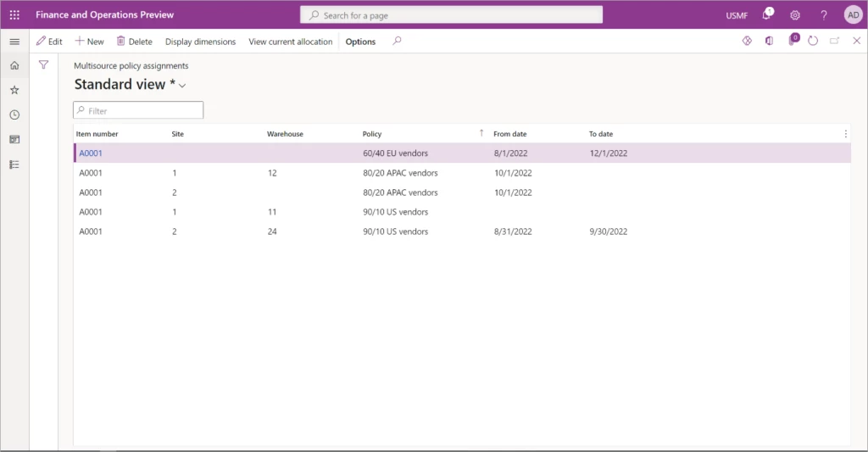Select the 80/20 APAC vendors row for site 2
This screenshot has width=868, height=452.
point(462,193)
